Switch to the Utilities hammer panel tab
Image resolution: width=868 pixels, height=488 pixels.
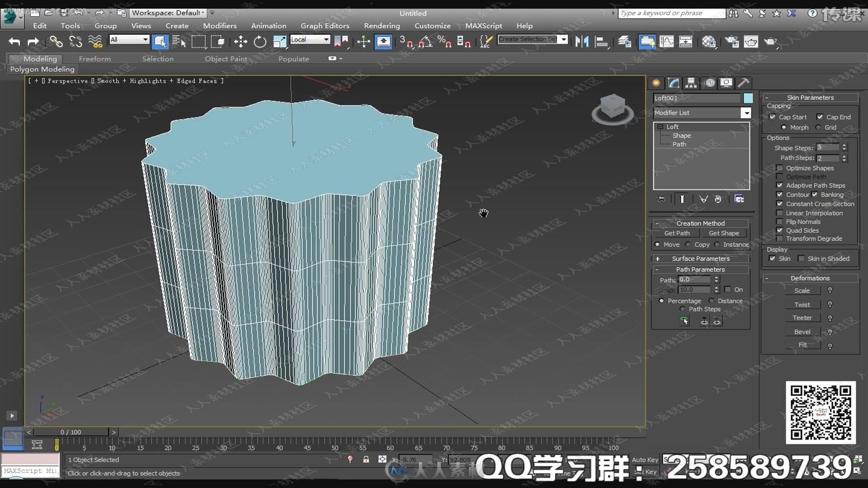(743, 83)
